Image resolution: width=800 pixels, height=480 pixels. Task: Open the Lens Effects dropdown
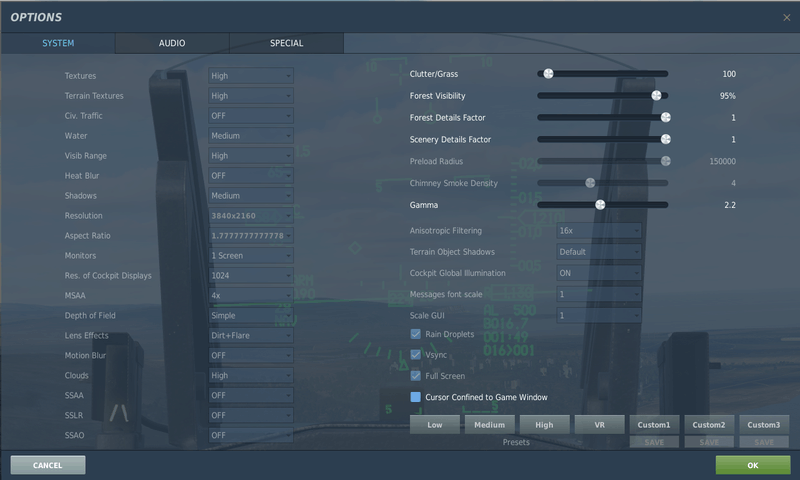coord(251,335)
